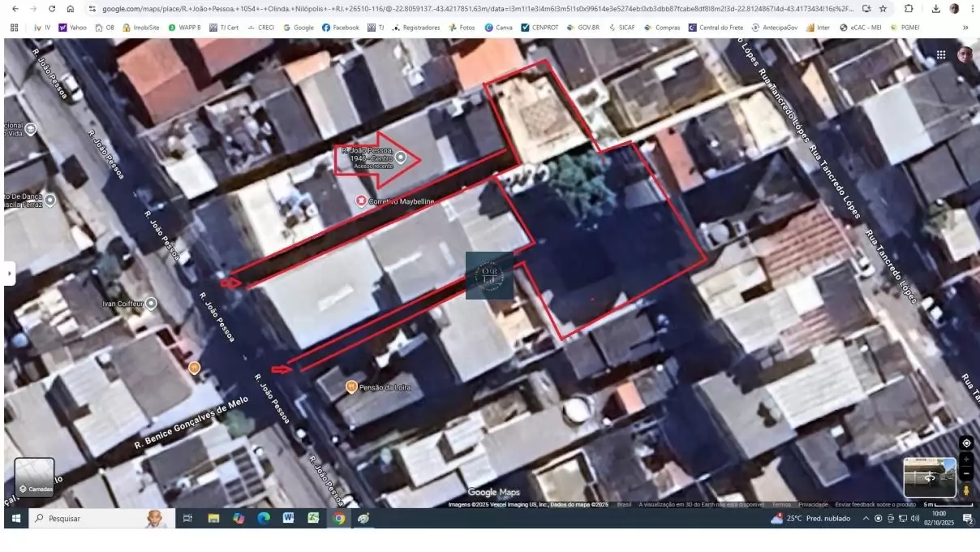The width and height of the screenshot is (980, 552).
Task: Open the Google apps grid
Action: coord(941,55)
